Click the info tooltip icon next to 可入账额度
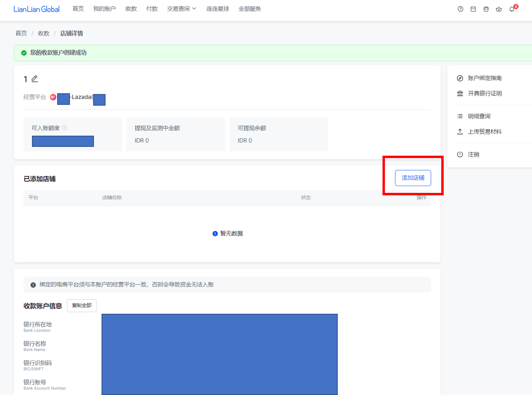Screen dimensions: 532x395 [65, 128]
